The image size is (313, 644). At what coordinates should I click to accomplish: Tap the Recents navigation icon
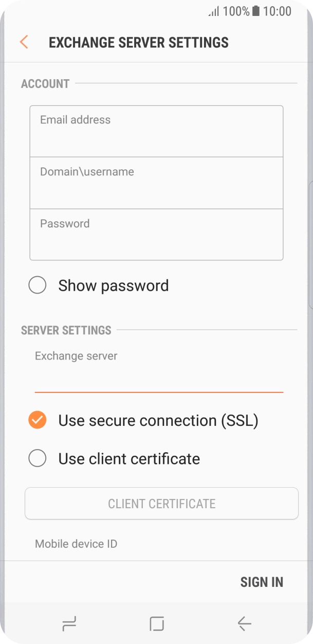click(x=68, y=623)
